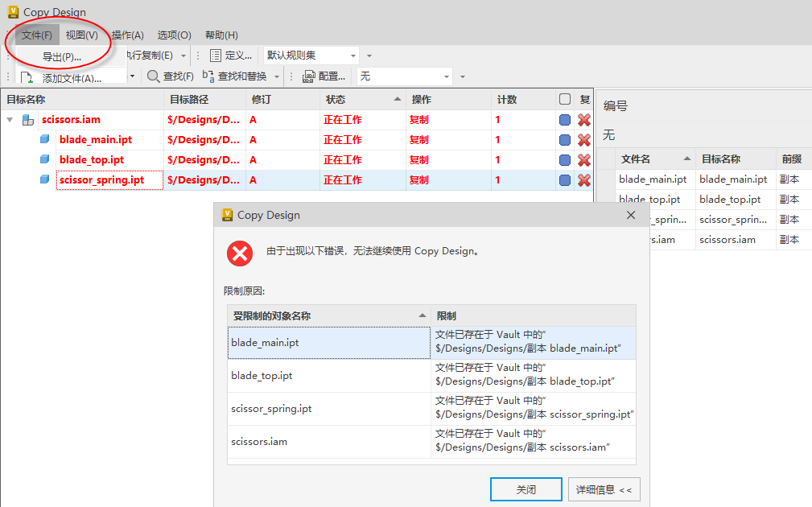The height and width of the screenshot is (507, 812).
Task: Click the 详细信息 << button
Action: [604, 489]
